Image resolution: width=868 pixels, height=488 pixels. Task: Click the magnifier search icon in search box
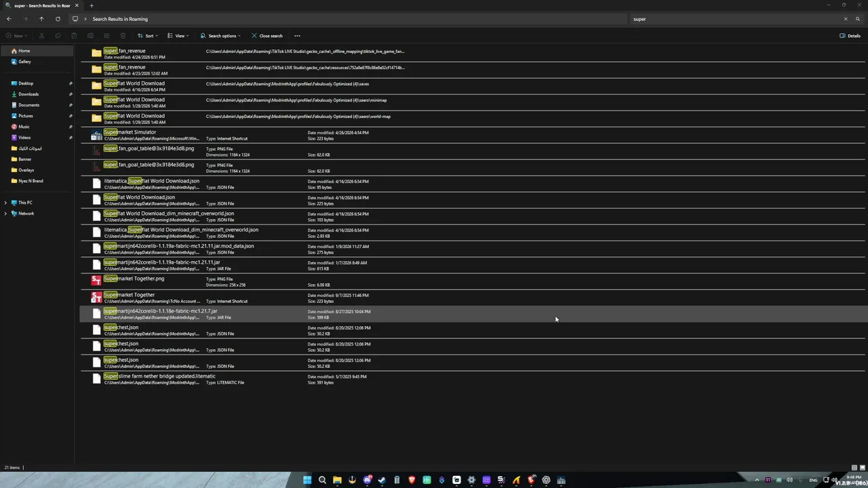click(858, 19)
